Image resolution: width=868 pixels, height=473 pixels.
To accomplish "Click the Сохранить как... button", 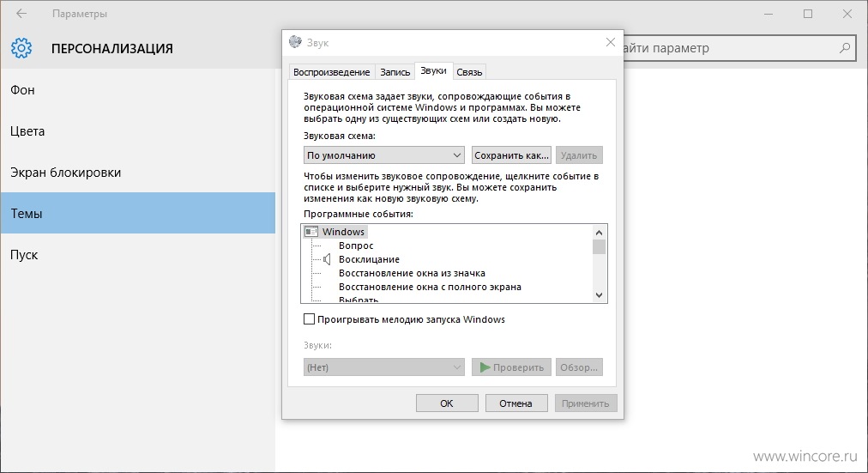I will (x=511, y=155).
